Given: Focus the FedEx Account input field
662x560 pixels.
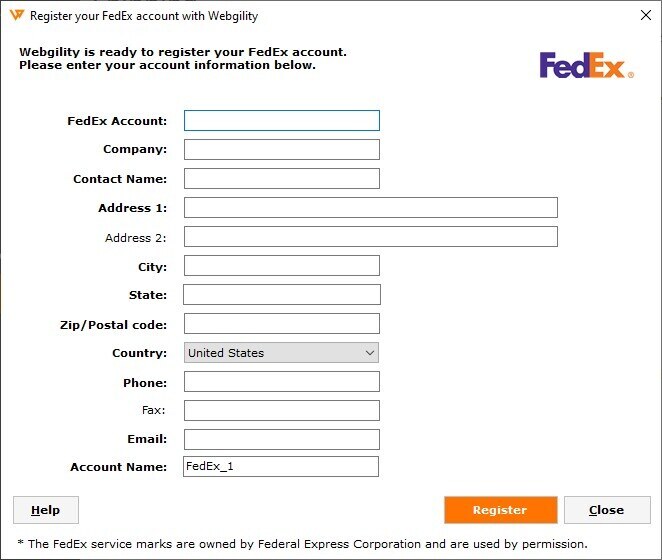Looking at the screenshot, I should [282, 121].
